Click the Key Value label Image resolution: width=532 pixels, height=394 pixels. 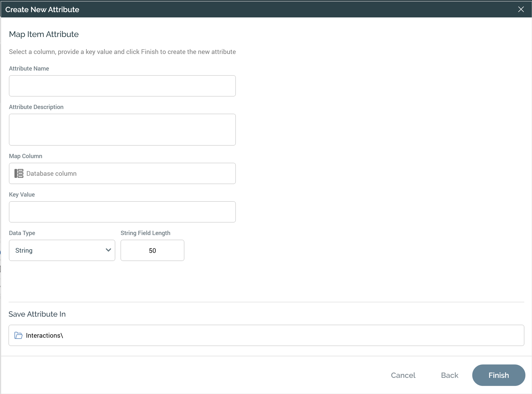coord(22,194)
